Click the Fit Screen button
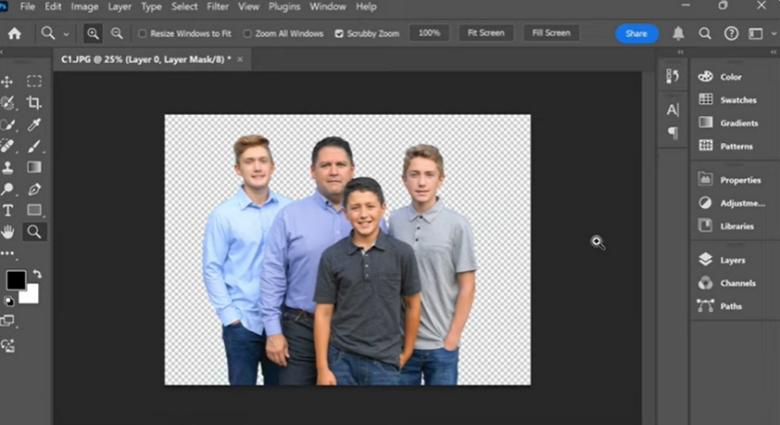The image size is (780, 425). click(486, 33)
